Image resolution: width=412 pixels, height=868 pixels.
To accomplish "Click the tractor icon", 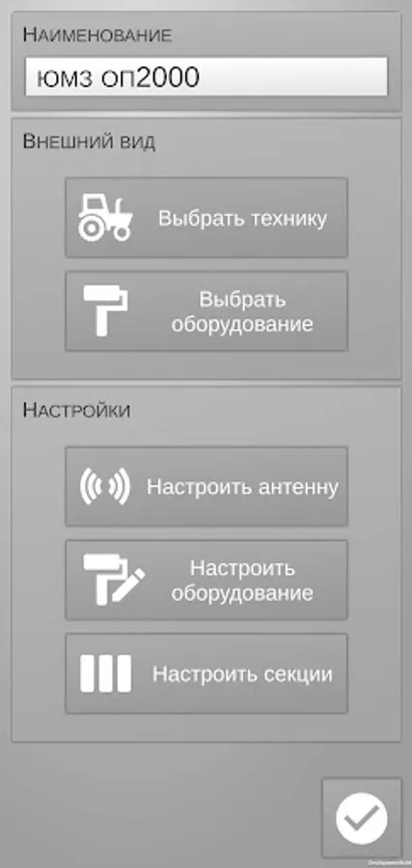I will [105, 218].
